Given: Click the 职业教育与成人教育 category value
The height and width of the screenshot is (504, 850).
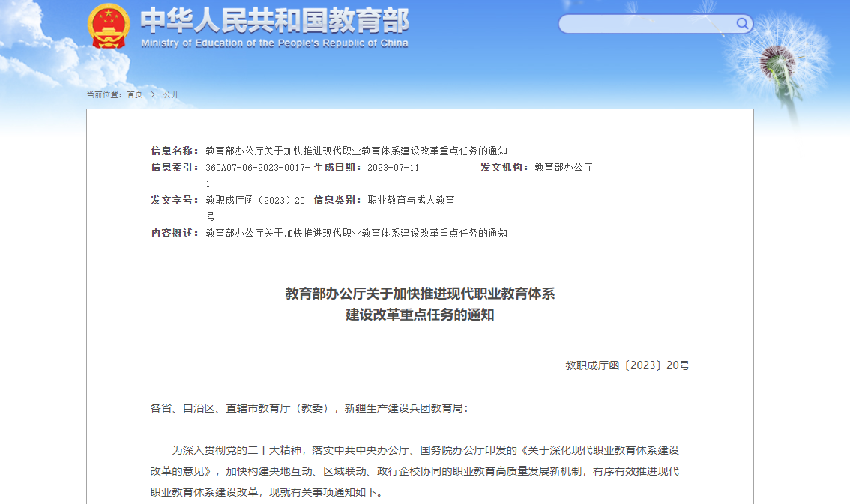Looking at the screenshot, I should coord(411,200).
